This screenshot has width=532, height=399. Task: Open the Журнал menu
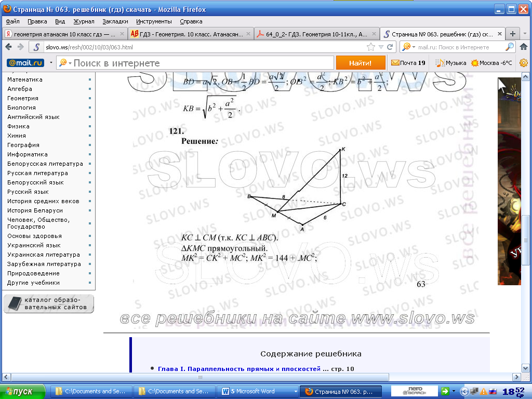coord(84,21)
